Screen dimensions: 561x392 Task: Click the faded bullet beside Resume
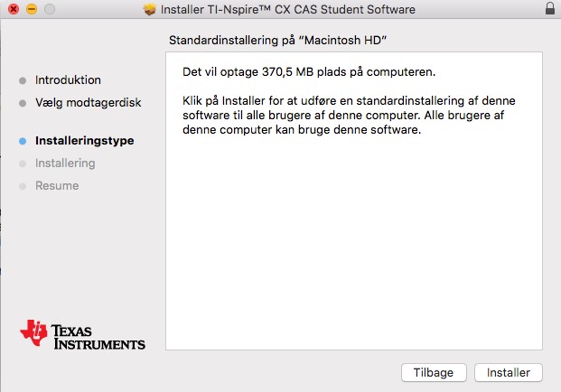click(x=23, y=186)
